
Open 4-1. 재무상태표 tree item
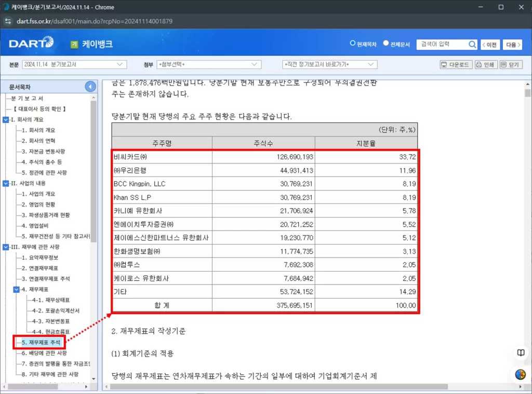point(51,300)
